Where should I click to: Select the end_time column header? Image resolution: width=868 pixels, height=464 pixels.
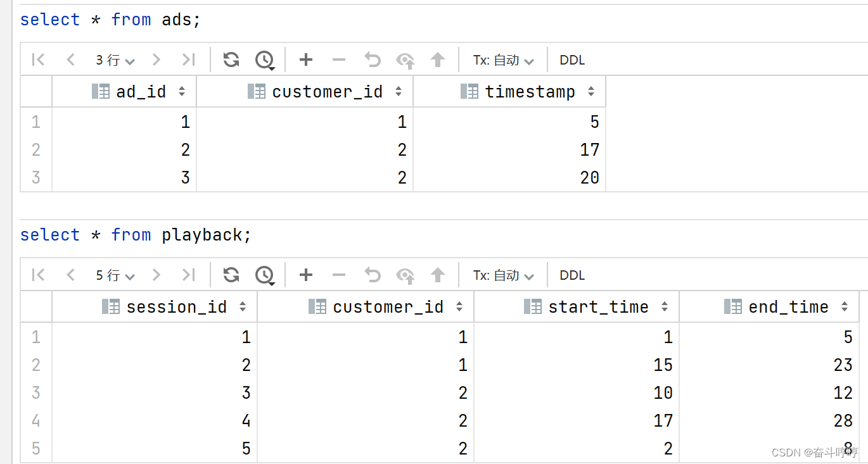coord(769,307)
